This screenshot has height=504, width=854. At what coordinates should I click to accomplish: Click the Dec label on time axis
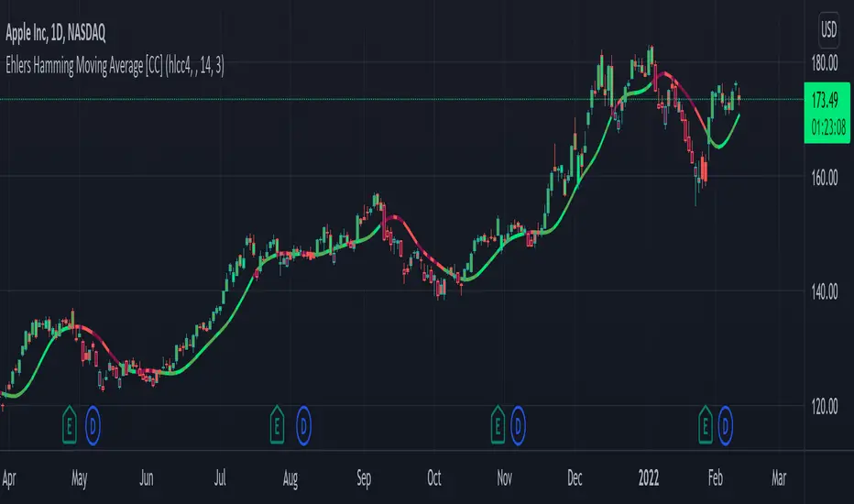[575, 477]
